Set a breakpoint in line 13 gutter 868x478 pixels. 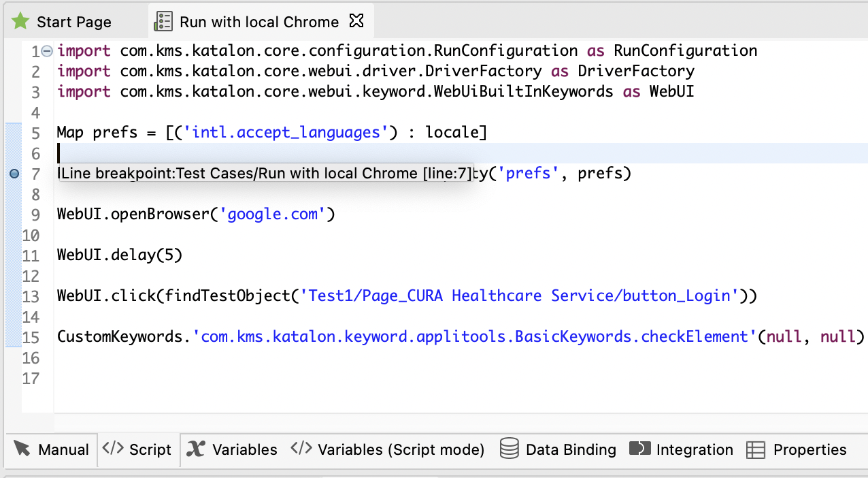tap(14, 296)
